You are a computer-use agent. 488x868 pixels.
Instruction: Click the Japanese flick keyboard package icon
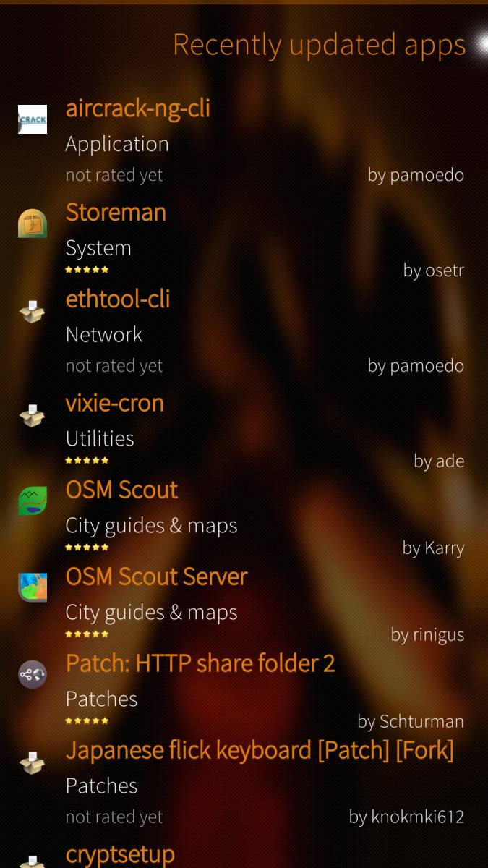[x=33, y=762]
